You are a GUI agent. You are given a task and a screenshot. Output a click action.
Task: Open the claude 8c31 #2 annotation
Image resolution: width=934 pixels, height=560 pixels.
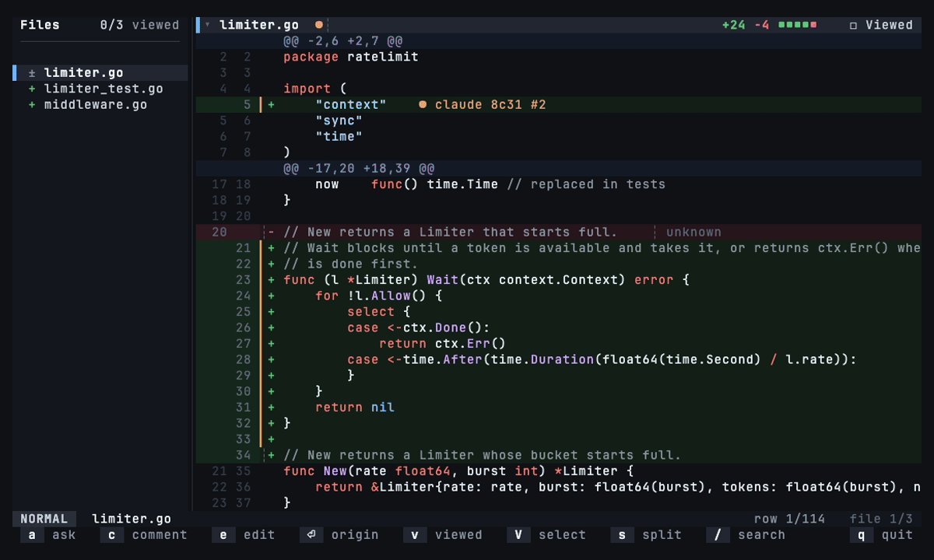tap(490, 104)
